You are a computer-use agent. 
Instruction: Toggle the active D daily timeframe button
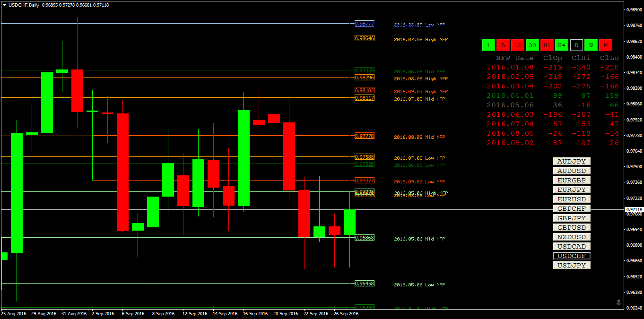pos(576,45)
